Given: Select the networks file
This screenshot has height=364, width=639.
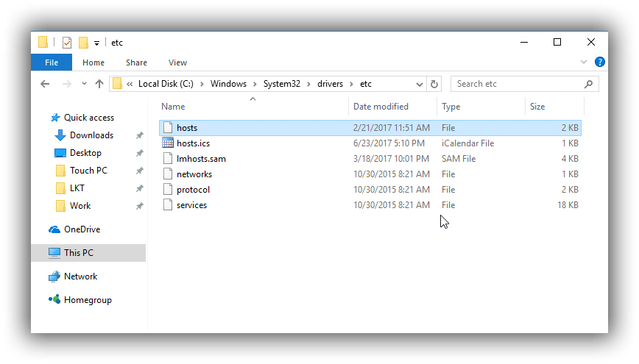Looking at the screenshot, I should (x=370, y=174).
